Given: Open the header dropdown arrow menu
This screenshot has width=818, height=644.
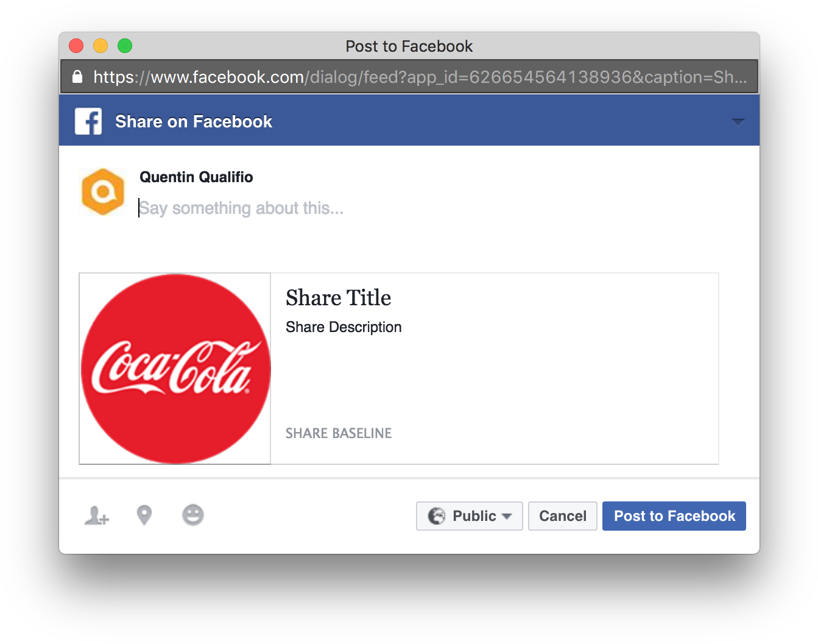Looking at the screenshot, I should point(738,122).
